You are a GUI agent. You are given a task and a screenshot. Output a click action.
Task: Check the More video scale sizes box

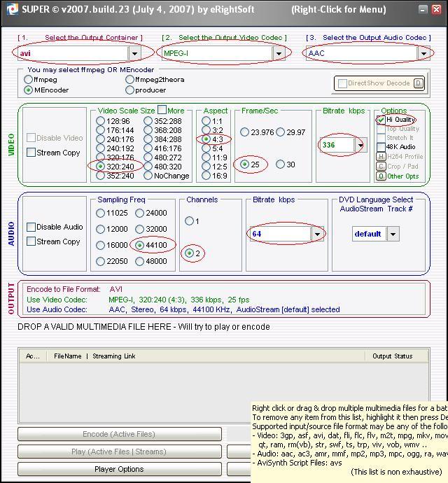coord(162,109)
